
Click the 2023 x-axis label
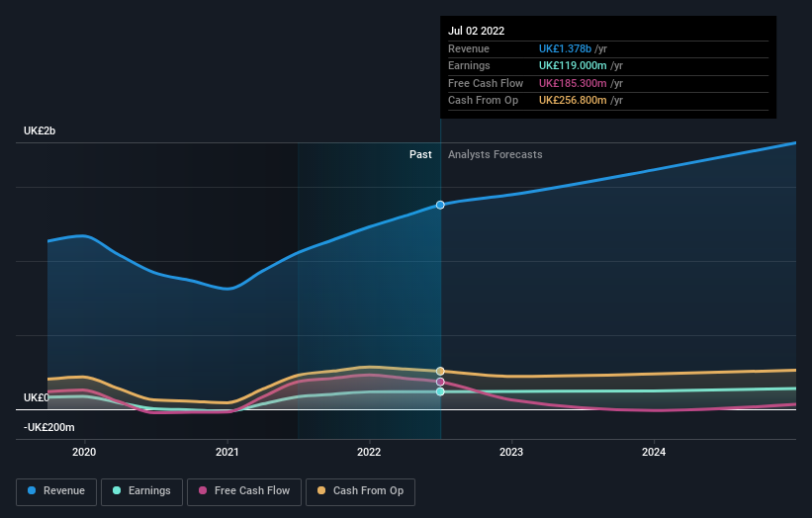point(511,453)
